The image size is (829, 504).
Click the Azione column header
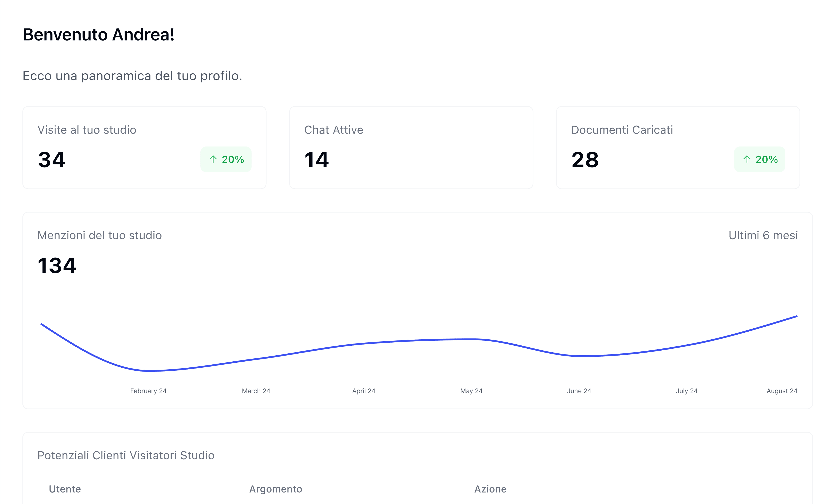[490, 489]
